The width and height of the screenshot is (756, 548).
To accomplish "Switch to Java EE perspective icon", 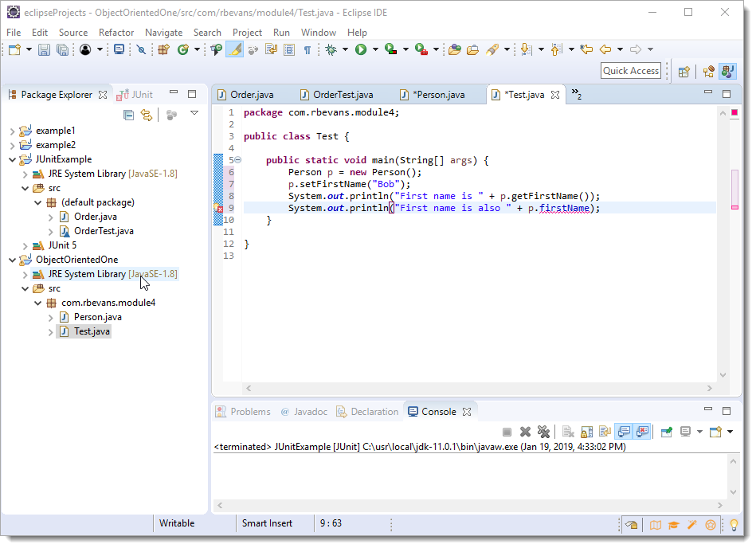I will point(708,72).
